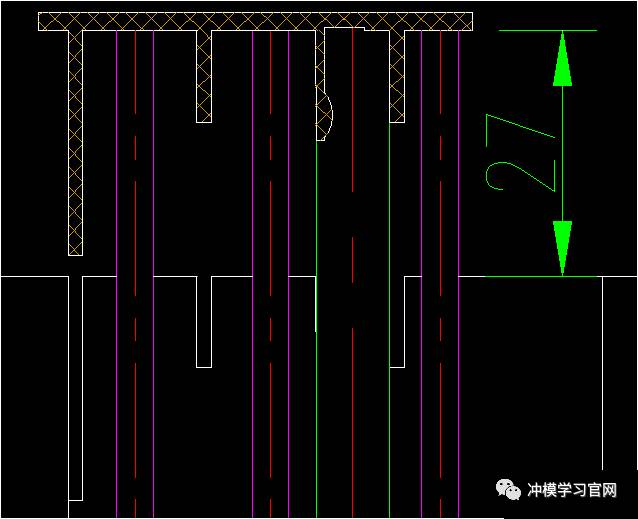Select the green dimension text 27
Viewport: 638px width, 519px height.
pyautogui.click(x=521, y=153)
